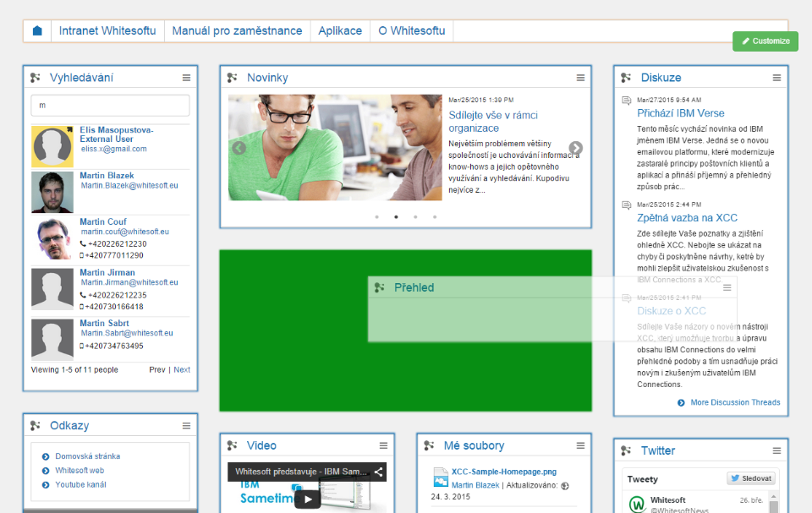
Task: Open the Aplikace menu item
Action: pos(340,31)
